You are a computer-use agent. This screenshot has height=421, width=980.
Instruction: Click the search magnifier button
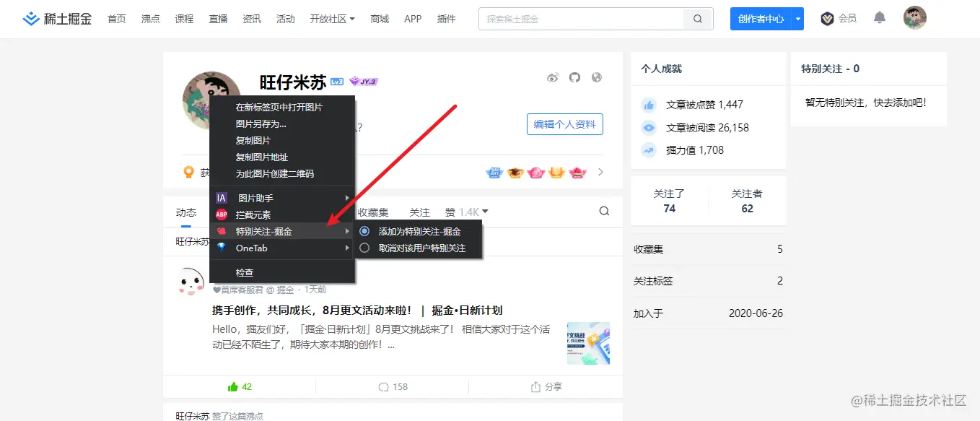coord(698,19)
